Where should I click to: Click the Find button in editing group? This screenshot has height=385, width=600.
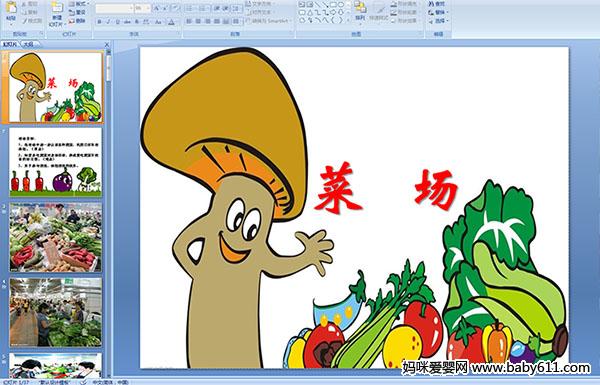tap(437, 4)
